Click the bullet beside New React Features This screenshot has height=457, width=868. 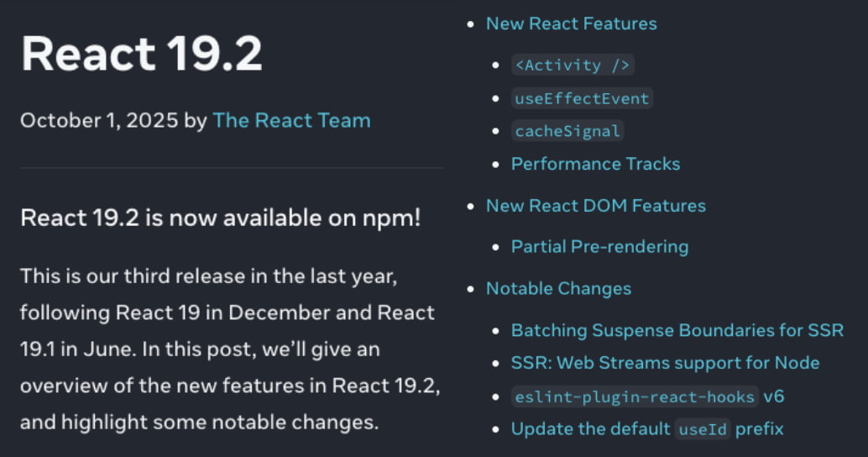click(471, 24)
